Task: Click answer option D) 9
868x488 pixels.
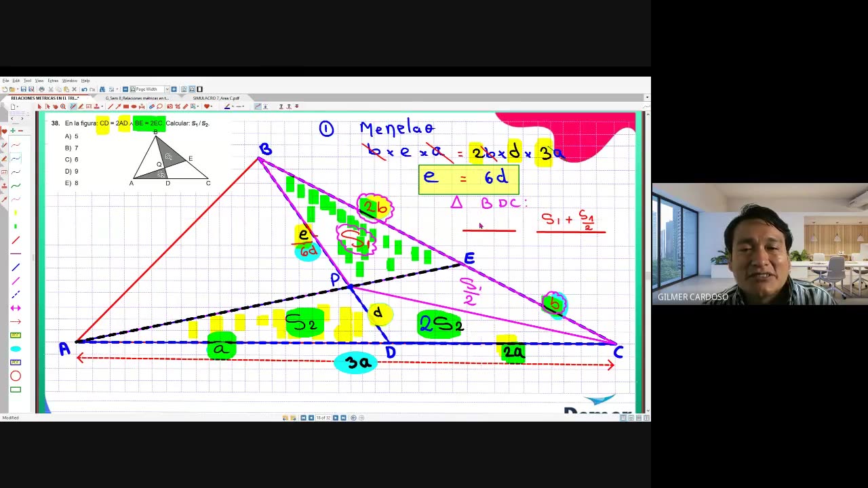Action: click(71, 171)
